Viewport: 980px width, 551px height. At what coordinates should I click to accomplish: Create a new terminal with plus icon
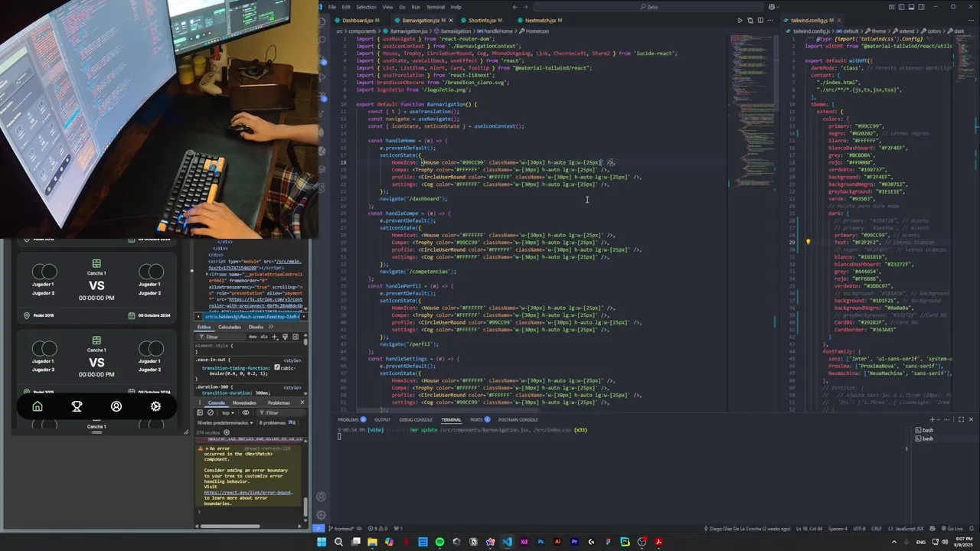click(x=932, y=419)
